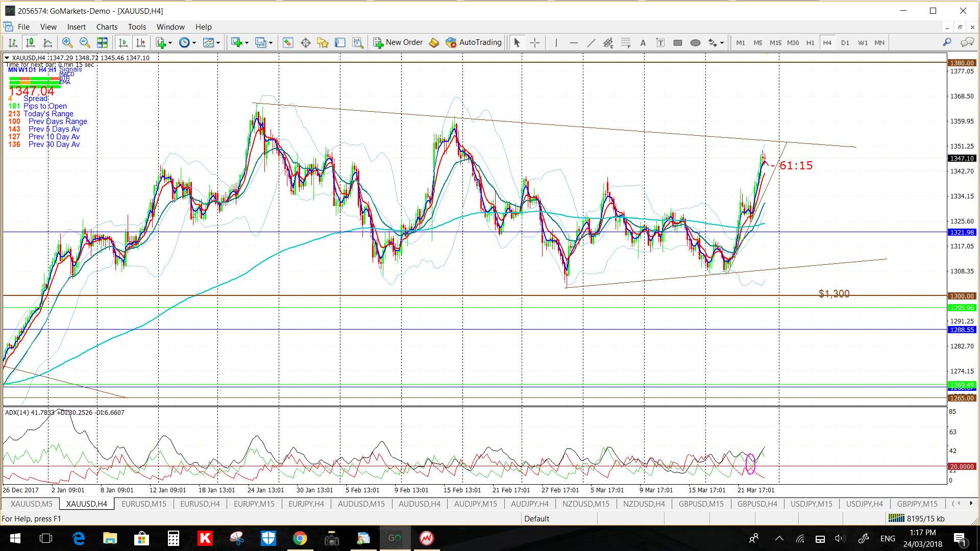980x551 pixels.
Task: Select the text tool (A)
Action: 643,43
